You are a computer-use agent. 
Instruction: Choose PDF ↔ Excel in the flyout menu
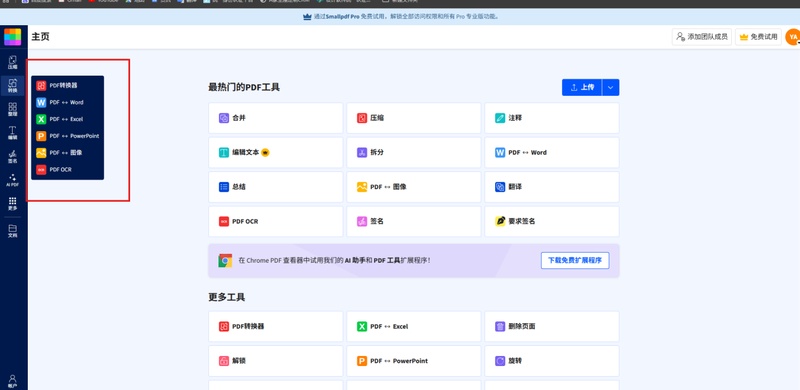[x=67, y=119]
